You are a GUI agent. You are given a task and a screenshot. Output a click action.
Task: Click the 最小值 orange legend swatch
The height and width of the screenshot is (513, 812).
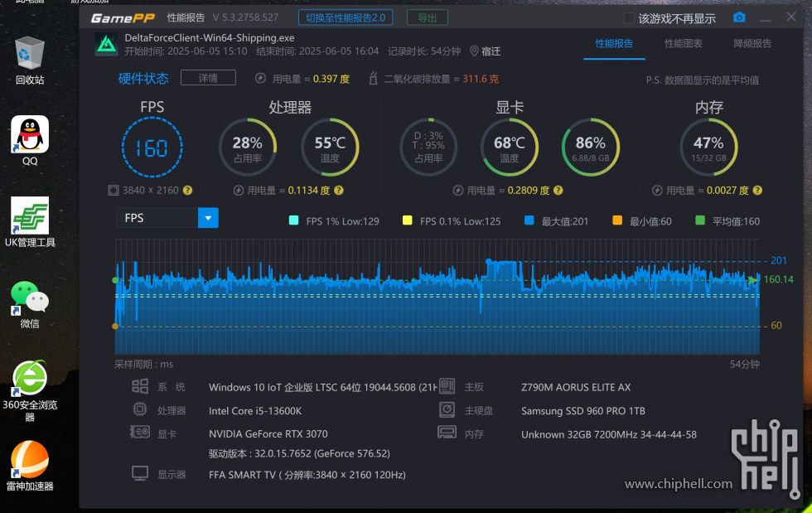pos(617,220)
